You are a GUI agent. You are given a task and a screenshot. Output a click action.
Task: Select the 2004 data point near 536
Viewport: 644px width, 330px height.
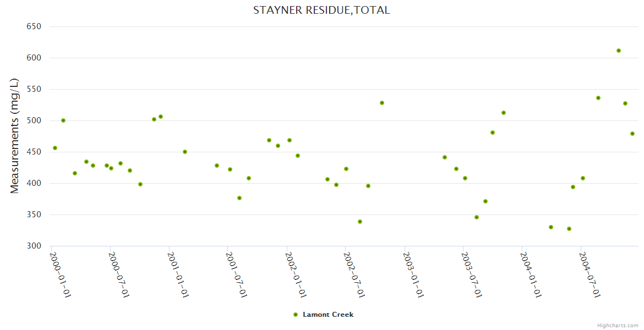point(598,98)
